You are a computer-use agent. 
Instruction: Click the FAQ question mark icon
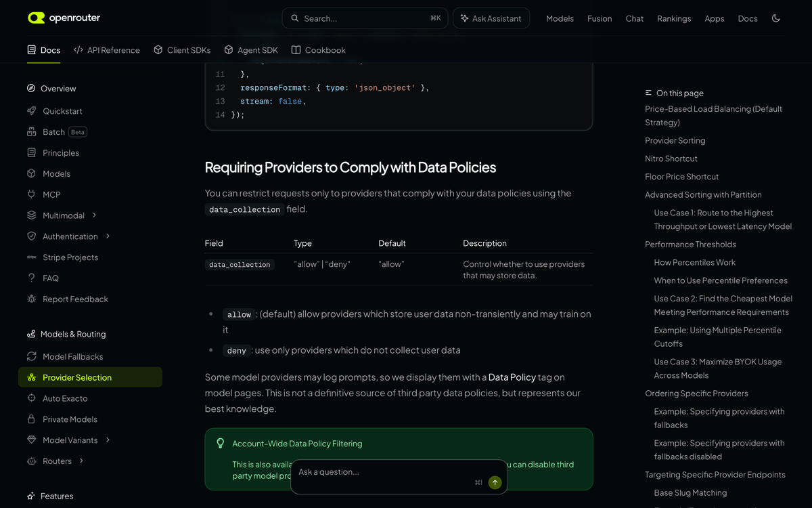pyautogui.click(x=31, y=278)
